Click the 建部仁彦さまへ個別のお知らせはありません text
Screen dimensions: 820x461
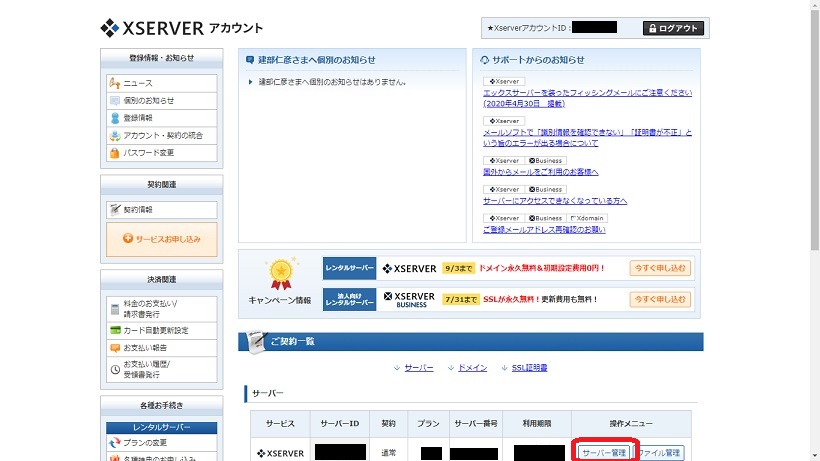[x=332, y=82]
